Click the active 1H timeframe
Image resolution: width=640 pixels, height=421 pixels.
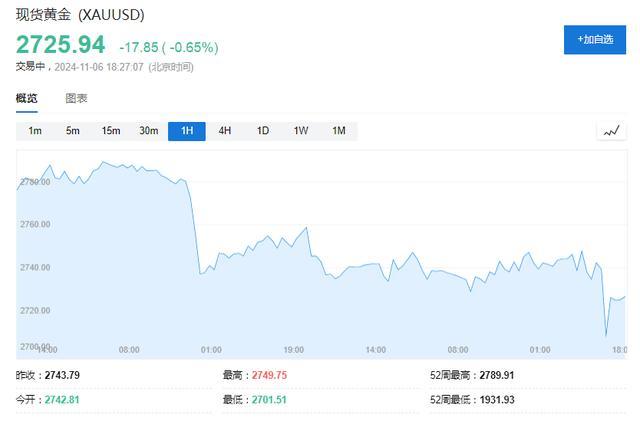187,131
